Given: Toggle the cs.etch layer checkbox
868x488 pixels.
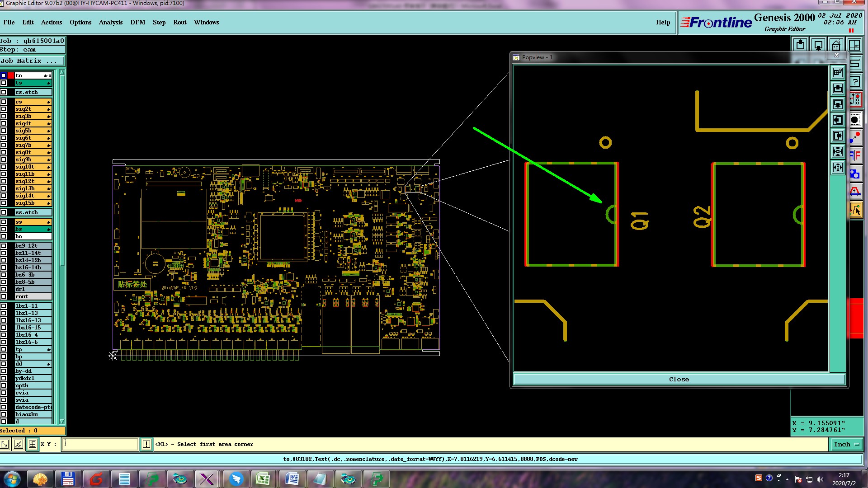Looking at the screenshot, I should pos(4,92).
